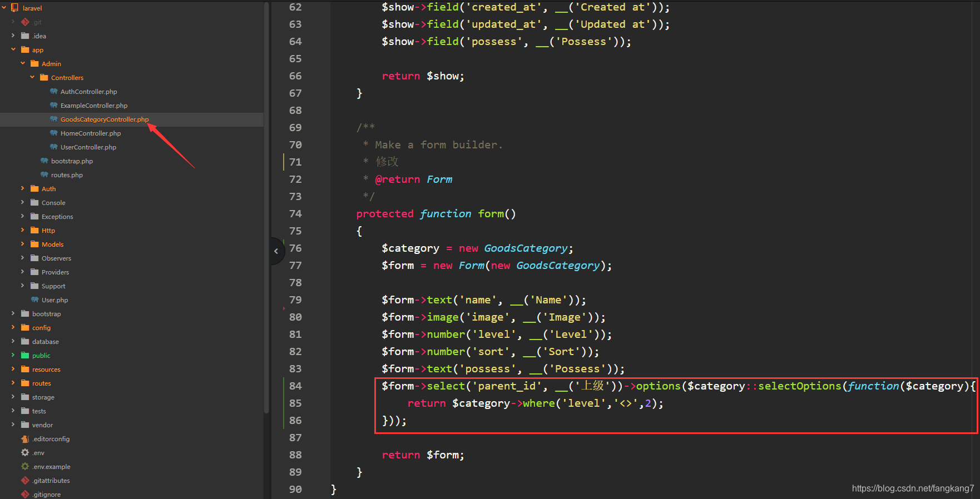Collapse the sidebar with arrow handle
The height and width of the screenshot is (499, 980).
[276, 251]
